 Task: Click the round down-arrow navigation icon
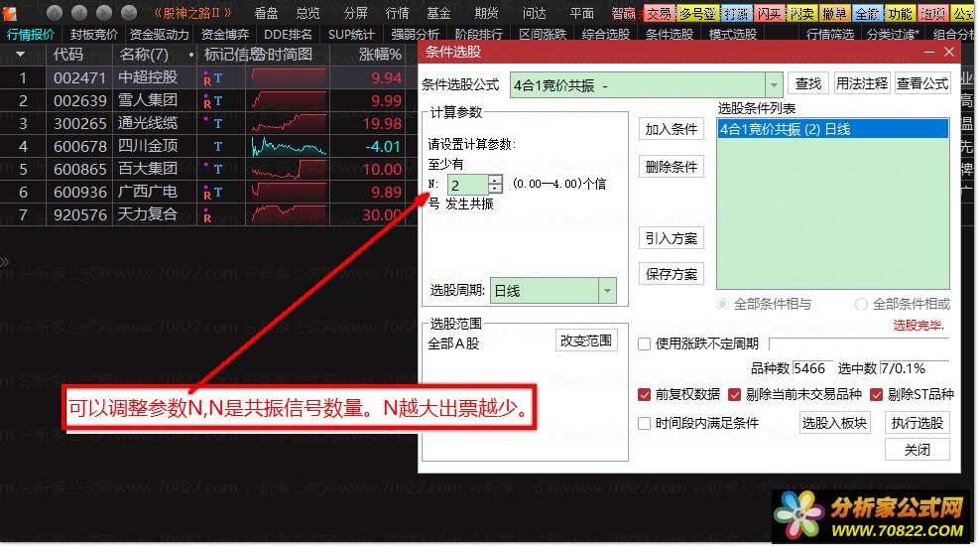point(129,13)
